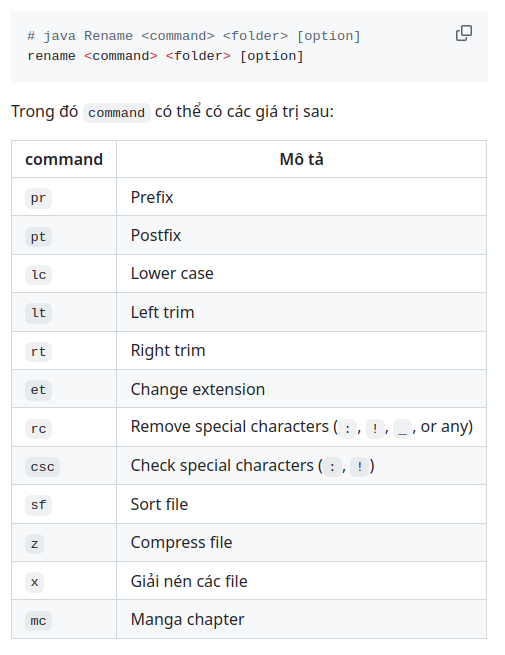Screen dimensions: 505x655
Task: Click the 'mc' command code tag
Action: click(38, 620)
